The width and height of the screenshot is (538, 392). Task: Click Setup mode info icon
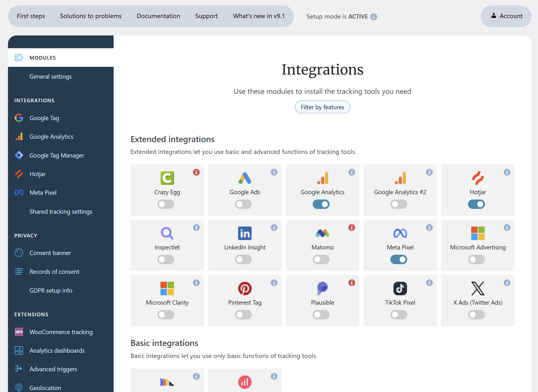(x=374, y=17)
